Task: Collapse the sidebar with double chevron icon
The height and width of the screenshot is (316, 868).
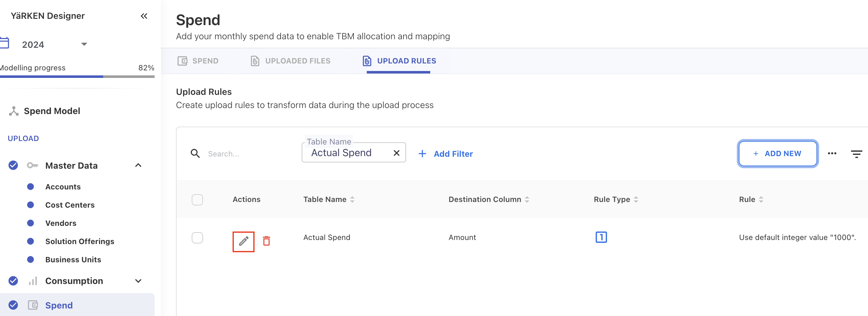Action: coord(144,16)
